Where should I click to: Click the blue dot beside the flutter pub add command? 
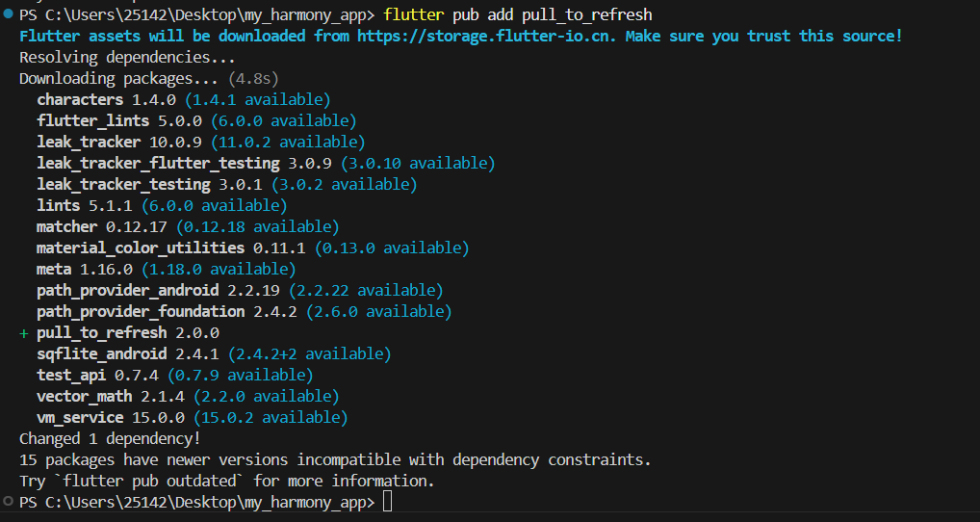pos(8,13)
